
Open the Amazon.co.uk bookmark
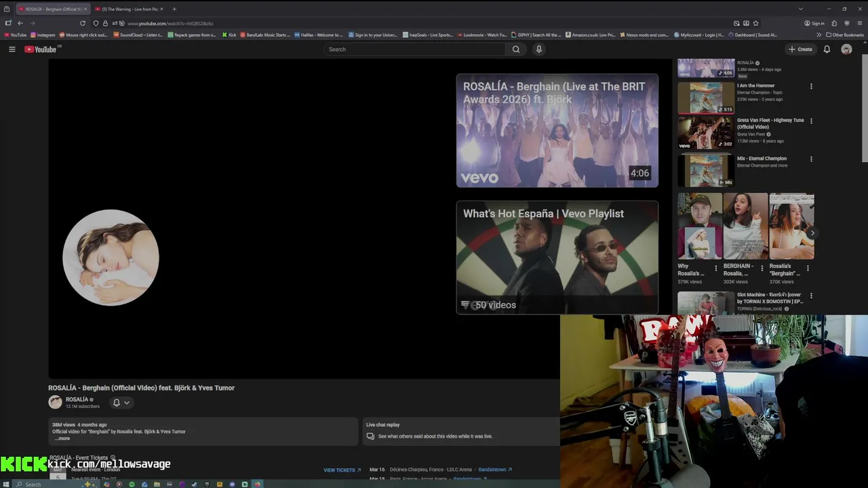click(x=590, y=35)
